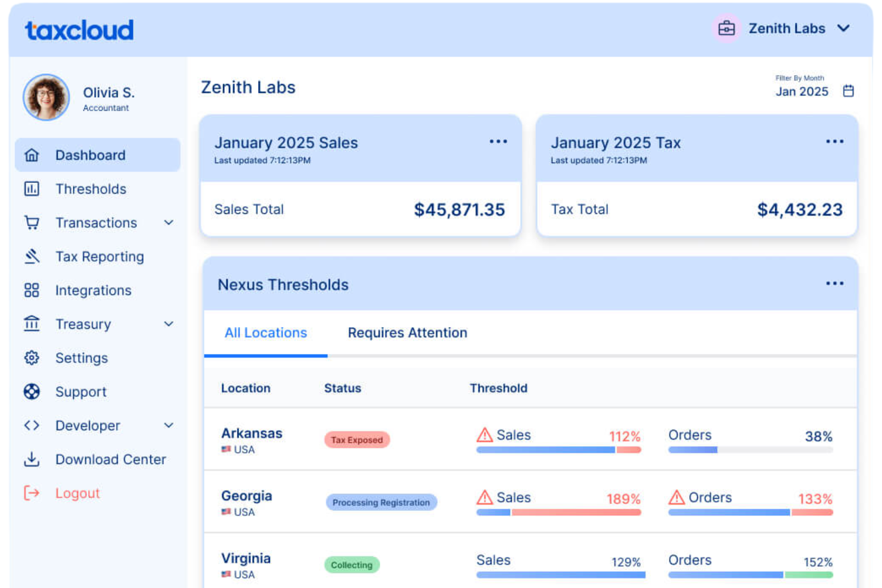Click Tax Total value $4,432.23
Image resolution: width=882 pixels, height=588 pixels.
[800, 210]
